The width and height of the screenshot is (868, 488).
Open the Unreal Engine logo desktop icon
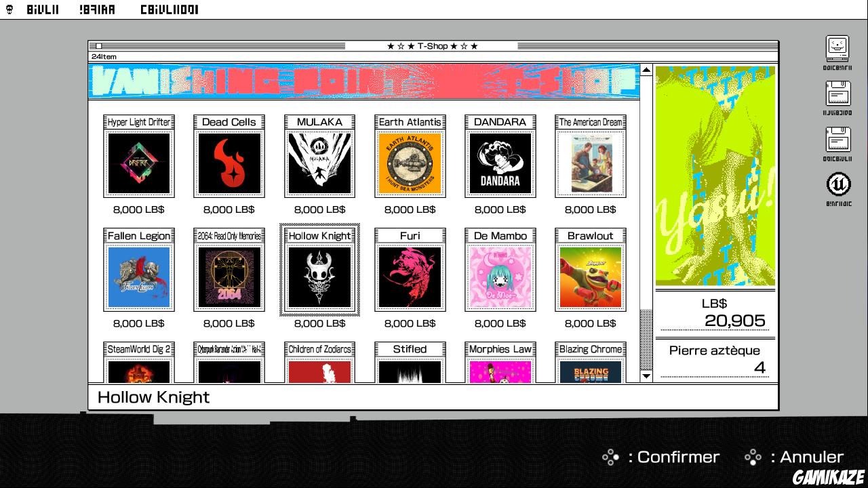[x=838, y=184]
